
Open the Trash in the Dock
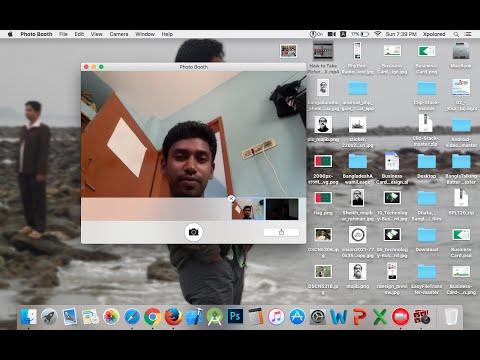pyautogui.click(x=451, y=317)
